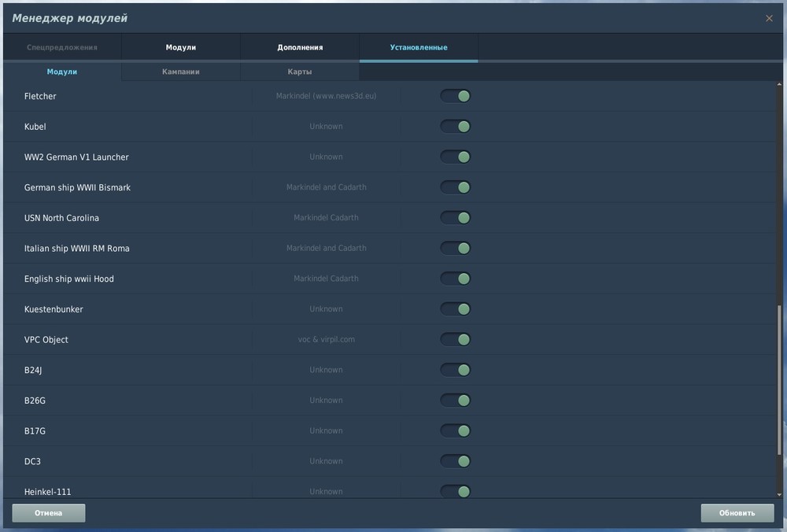Select the DC3 module name
Screen dimensions: 787x532
(x=32, y=462)
